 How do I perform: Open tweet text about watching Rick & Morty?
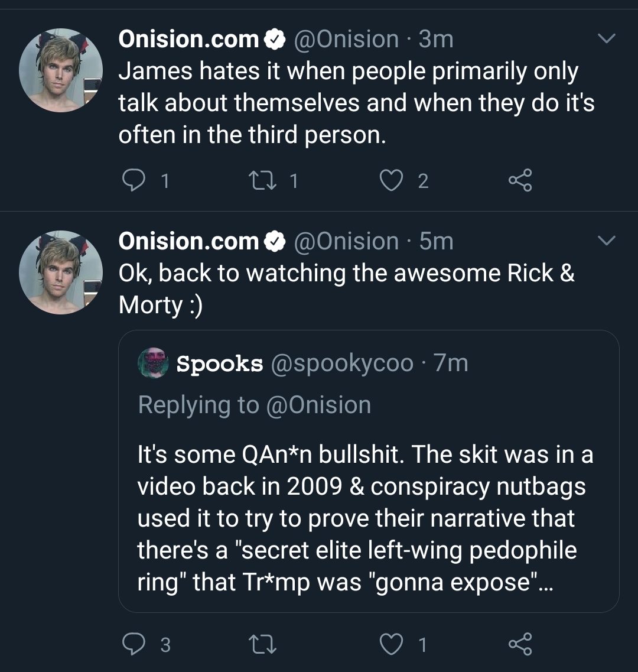pyautogui.click(x=346, y=288)
